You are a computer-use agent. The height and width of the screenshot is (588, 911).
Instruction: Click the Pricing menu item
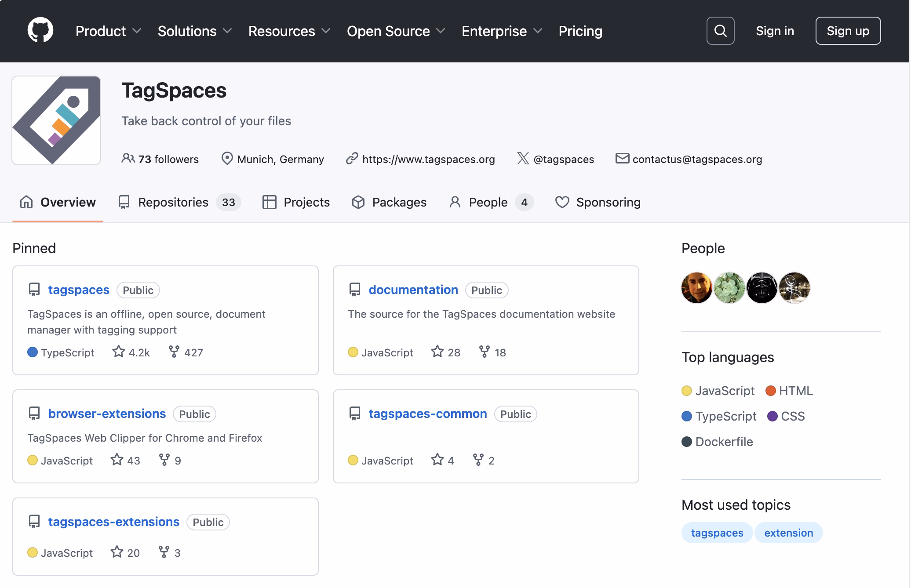coord(580,31)
